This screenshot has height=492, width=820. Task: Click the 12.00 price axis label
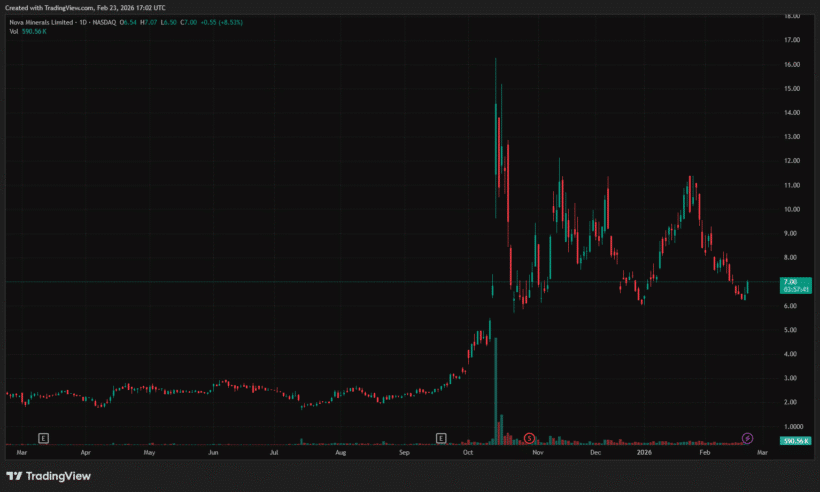coord(792,161)
